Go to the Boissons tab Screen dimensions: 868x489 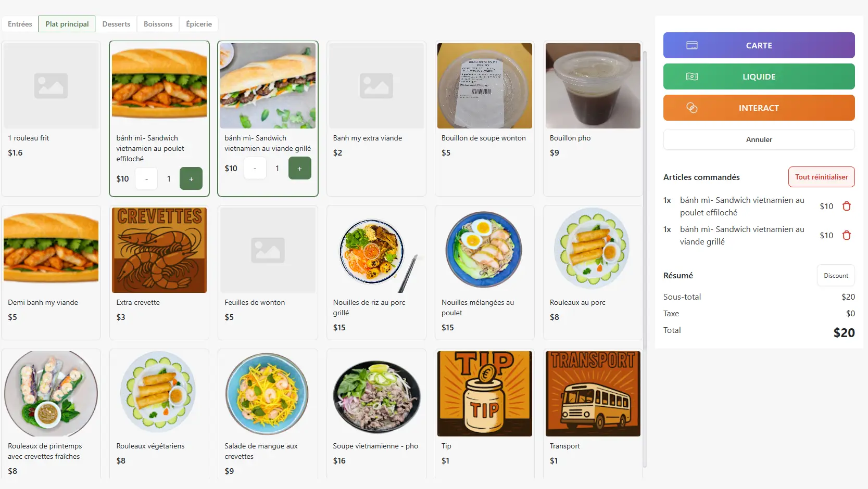pos(158,24)
